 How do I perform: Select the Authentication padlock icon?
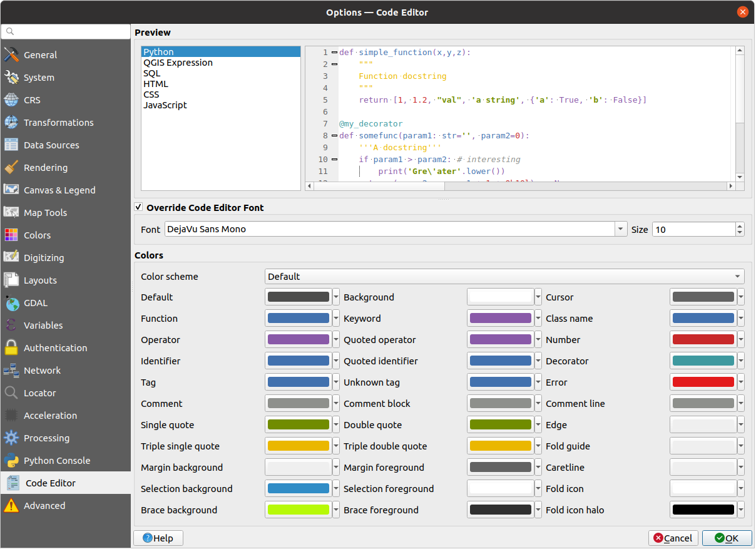[11, 347]
